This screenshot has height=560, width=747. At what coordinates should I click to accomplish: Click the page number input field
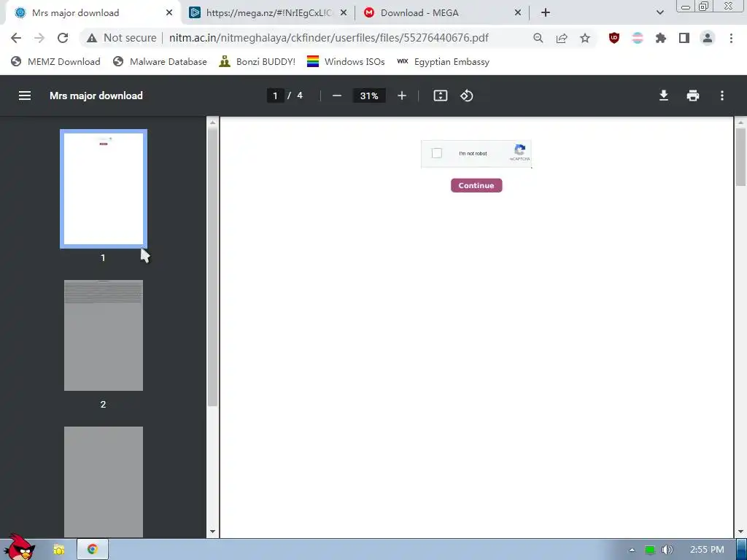point(275,96)
